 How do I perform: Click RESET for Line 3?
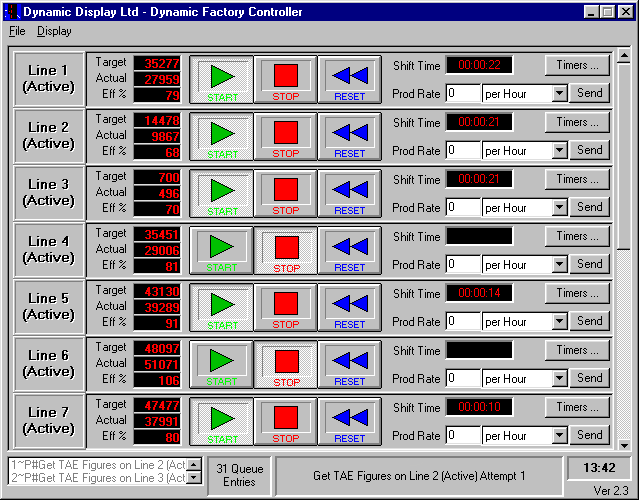click(x=349, y=194)
